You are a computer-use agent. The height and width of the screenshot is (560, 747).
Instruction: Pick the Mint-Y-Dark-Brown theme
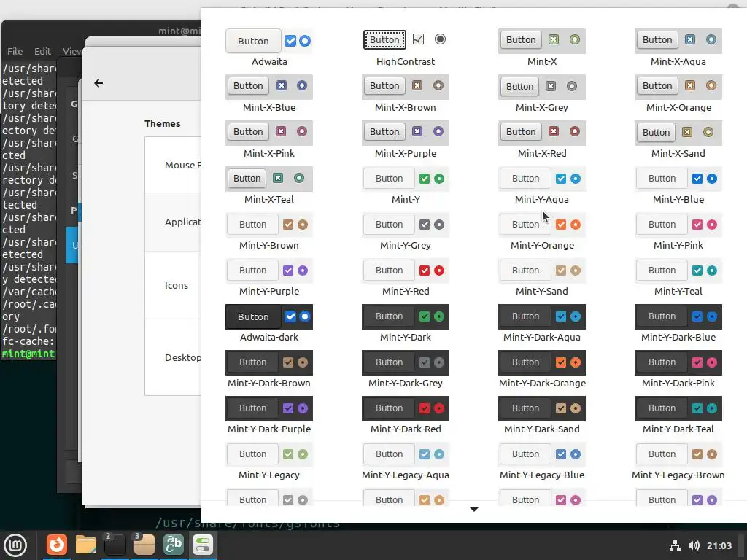tap(269, 370)
